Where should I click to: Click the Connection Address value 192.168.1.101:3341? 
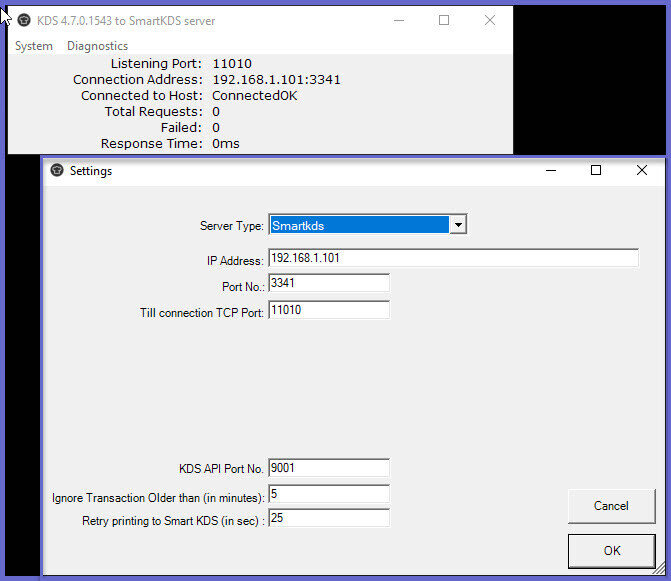[276, 80]
